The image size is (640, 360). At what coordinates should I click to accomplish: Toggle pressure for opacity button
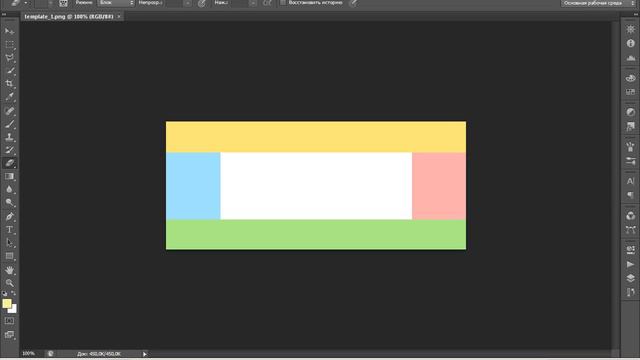tap(202, 3)
